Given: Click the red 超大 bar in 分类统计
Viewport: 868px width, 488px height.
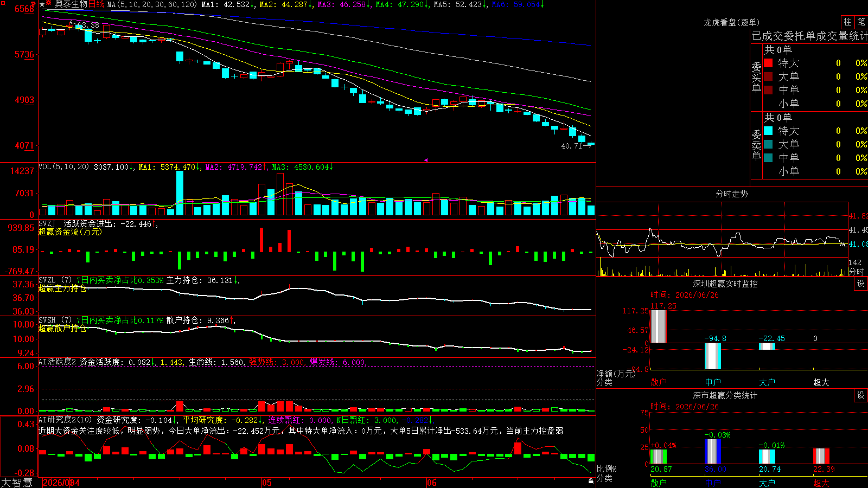Looking at the screenshot, I should [x=821, y=456].
